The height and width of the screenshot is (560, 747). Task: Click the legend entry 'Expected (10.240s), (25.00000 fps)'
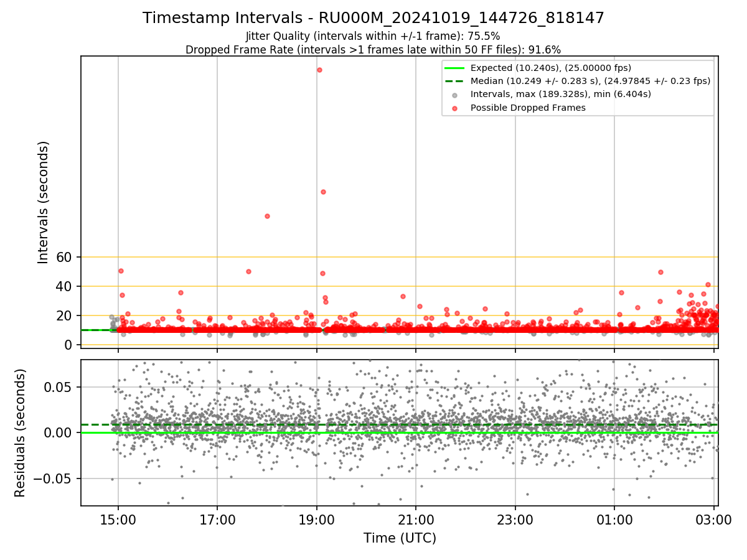(551, 68)
